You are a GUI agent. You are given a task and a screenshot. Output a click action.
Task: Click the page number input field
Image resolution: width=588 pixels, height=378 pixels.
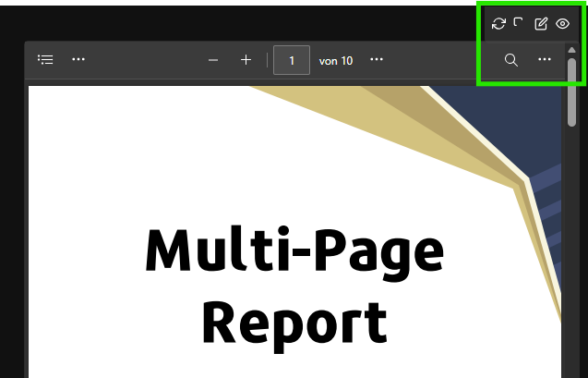coord(292,60)
